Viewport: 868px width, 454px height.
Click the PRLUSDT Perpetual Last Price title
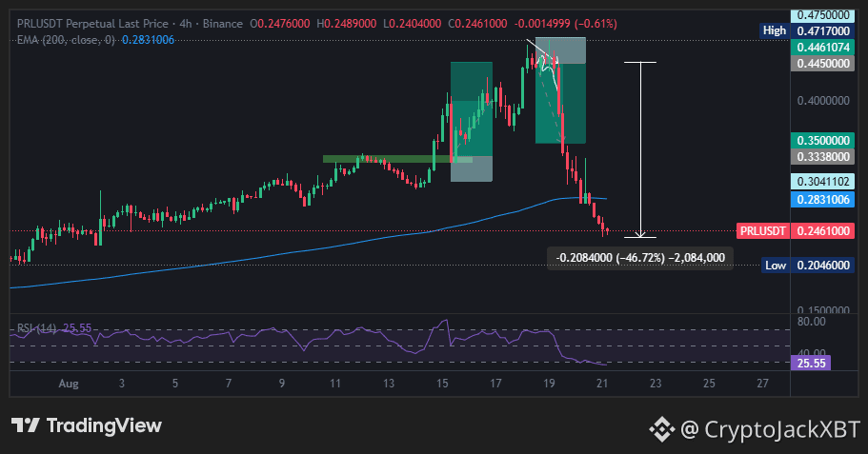pyautogui.click(x=91, y=24)
